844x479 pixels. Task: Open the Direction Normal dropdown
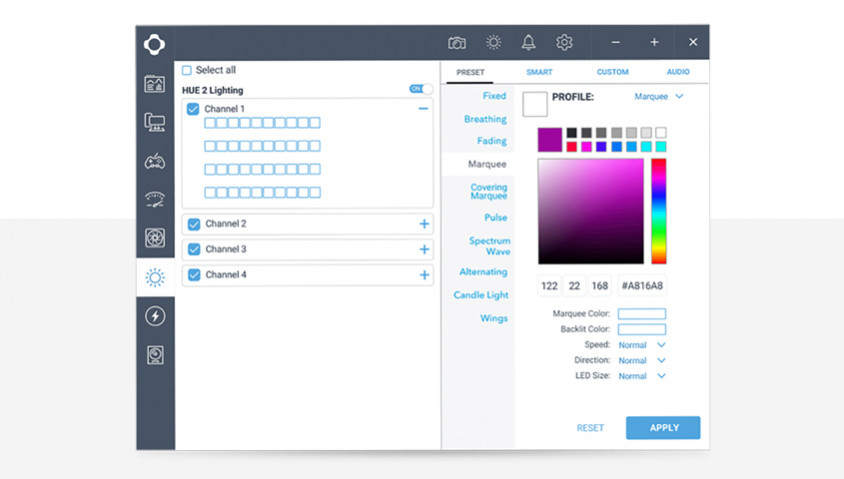[642, 361]
